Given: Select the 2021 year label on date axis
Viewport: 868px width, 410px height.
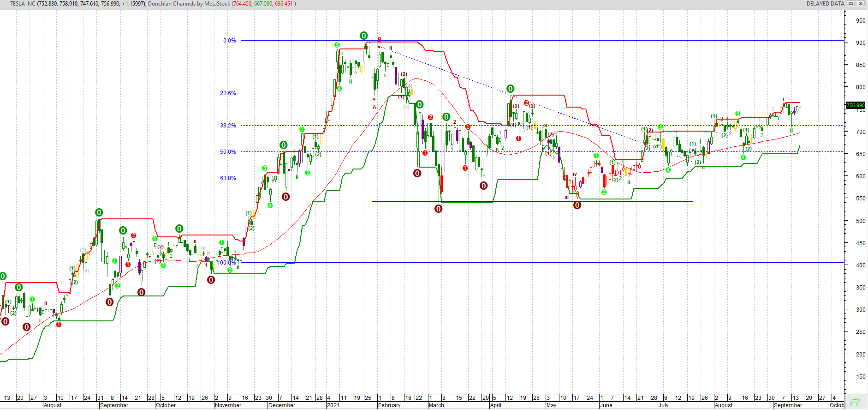Looking at the screenshot, I should [x=333, y=405].
